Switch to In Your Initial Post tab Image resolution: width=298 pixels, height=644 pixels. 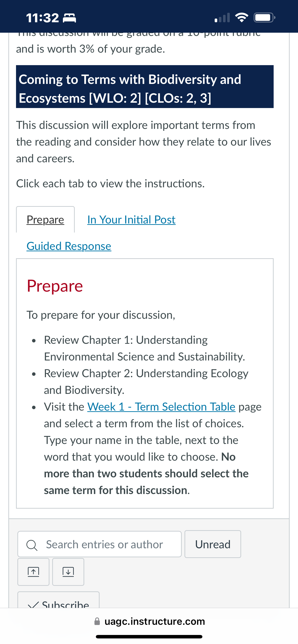click(x=131, y=220)
